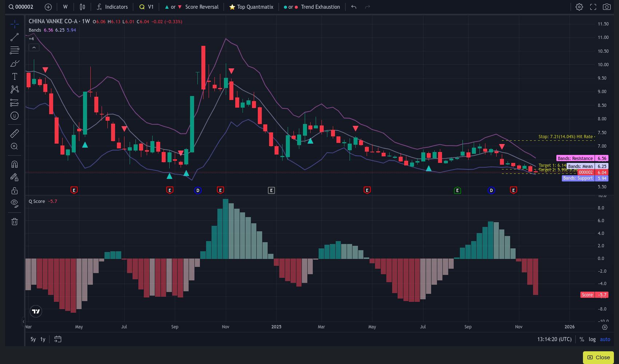Open Top Quantmatix starred item
Image resolution: width=619 pixels, height=364 pixels.
pyautogui.click(x=251, y=7)
